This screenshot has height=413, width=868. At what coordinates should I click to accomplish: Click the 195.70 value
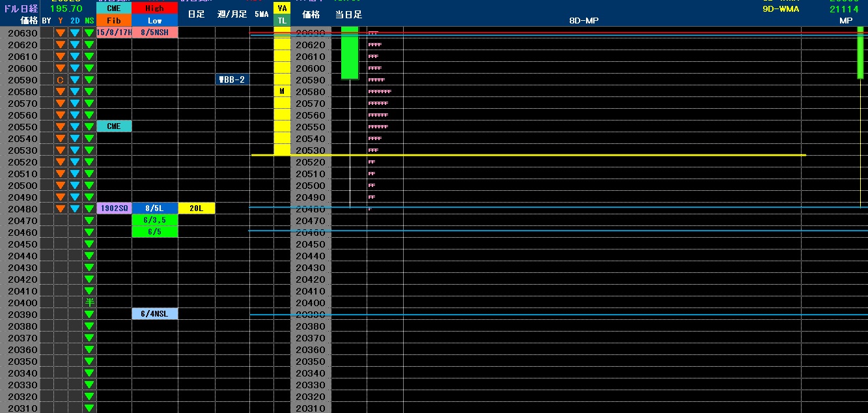(66, 8)
